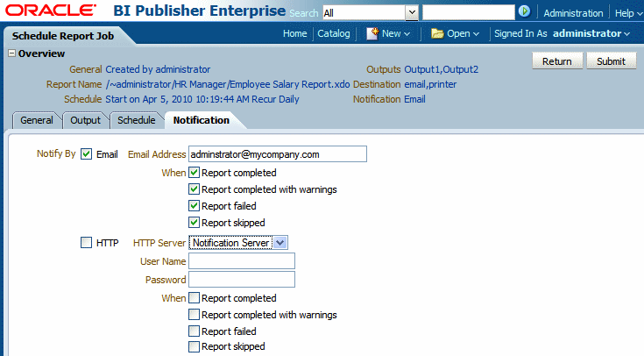The image size is (644, 356).
Task: Click the HTTP Password field
Action: pyautogui.click(x=242, y=280)
